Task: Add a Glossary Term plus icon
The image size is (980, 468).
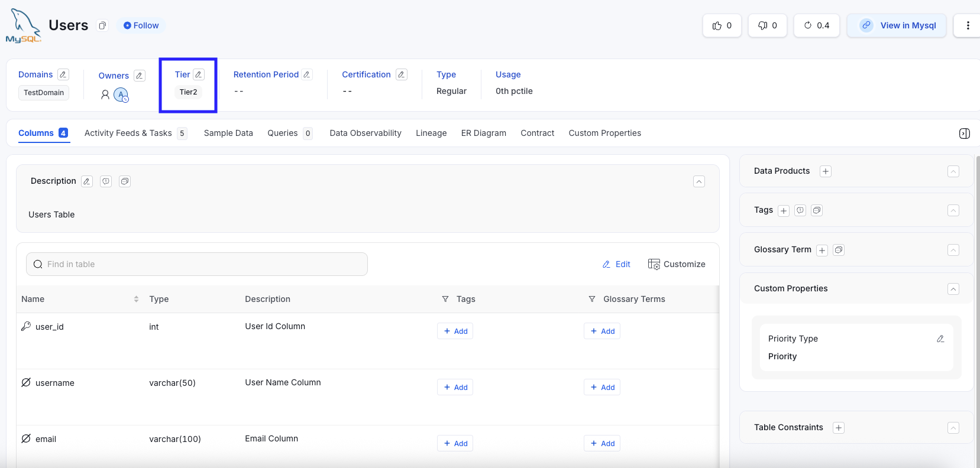Action: [822, 251]
